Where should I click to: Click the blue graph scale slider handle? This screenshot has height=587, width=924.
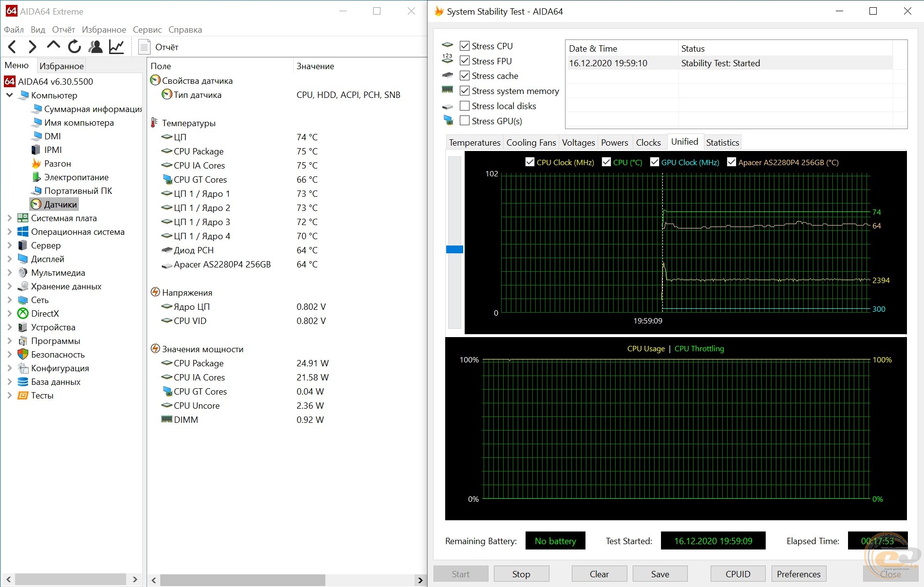(x=454, y=249)
